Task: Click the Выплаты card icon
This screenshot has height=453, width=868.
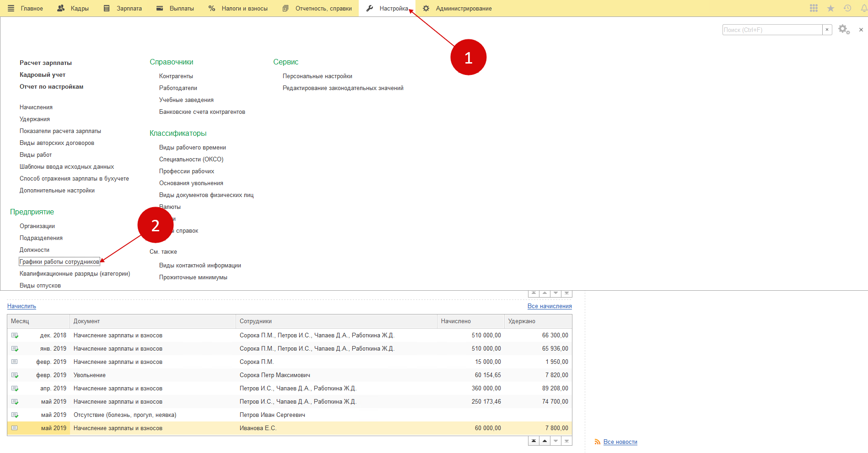Action: (x=160, y=8)
